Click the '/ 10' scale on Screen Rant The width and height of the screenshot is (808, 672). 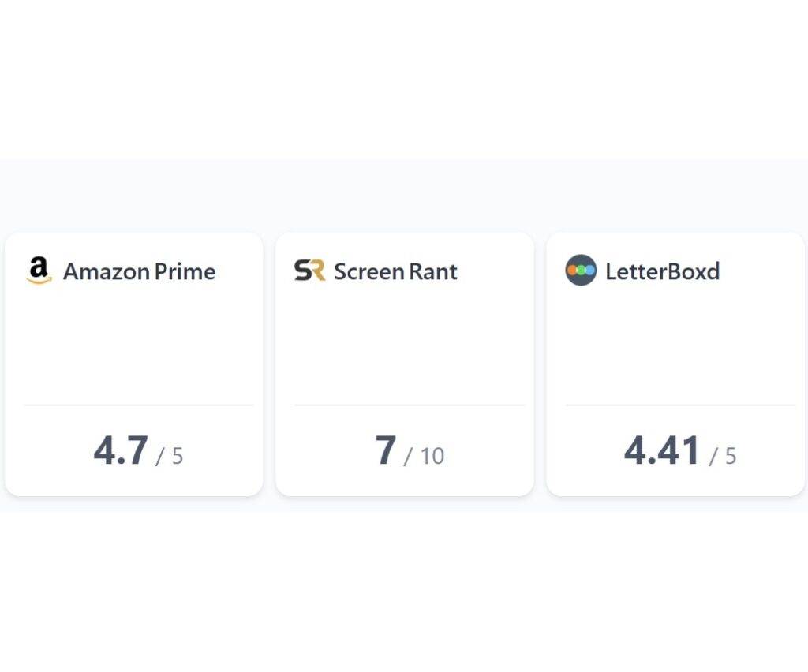point(424,456)
